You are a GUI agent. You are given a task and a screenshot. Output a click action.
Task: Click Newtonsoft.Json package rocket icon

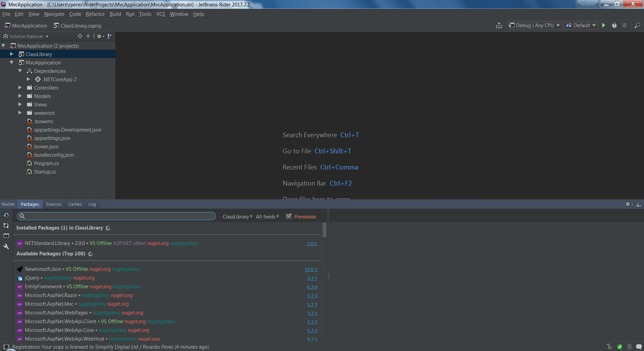pyautogui.click(x=20, y=269)
